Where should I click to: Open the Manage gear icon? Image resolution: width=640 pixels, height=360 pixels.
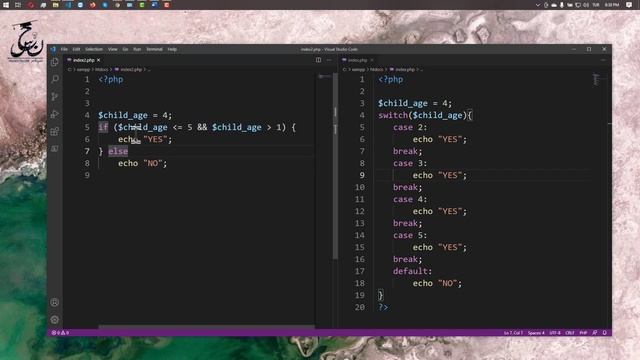(55, 320)
